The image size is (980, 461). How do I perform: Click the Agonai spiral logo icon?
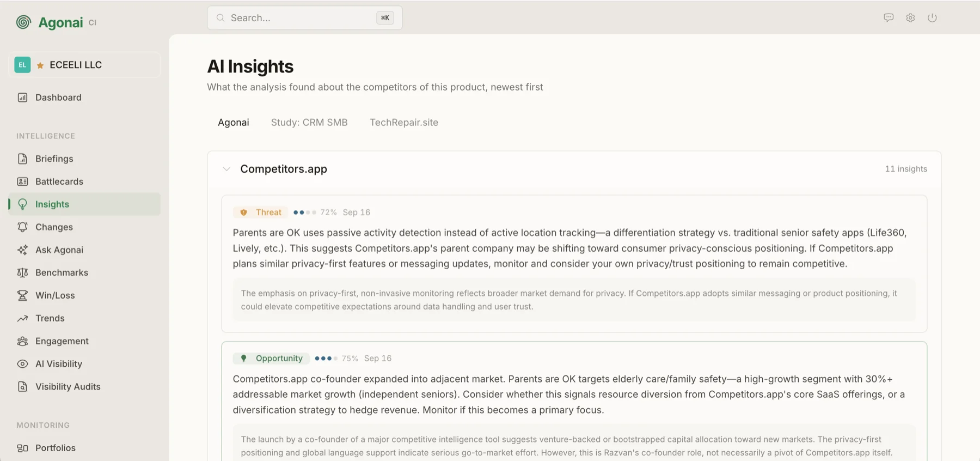tap(23, 22)
